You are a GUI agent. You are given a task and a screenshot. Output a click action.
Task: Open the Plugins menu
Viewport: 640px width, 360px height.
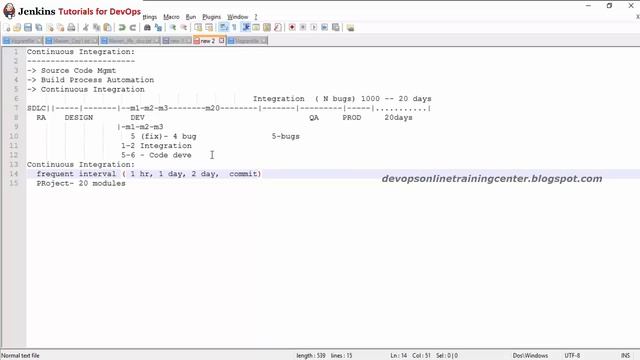(211, 17)
